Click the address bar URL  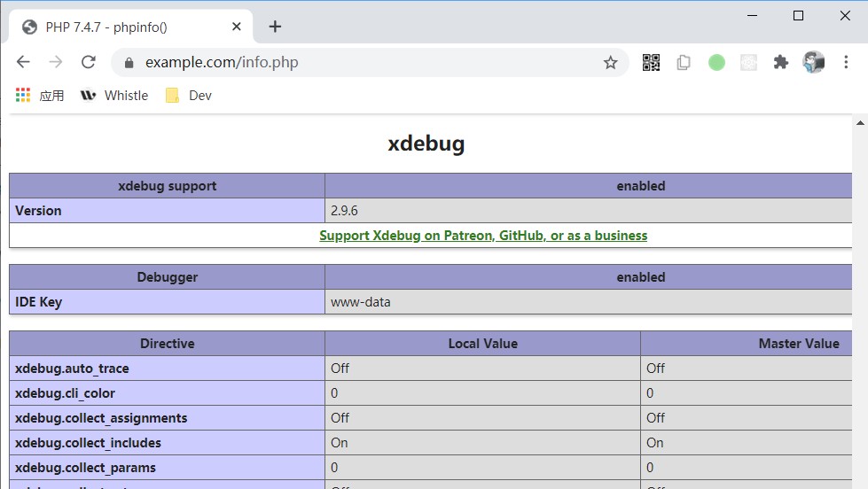(x=222, y=63)
